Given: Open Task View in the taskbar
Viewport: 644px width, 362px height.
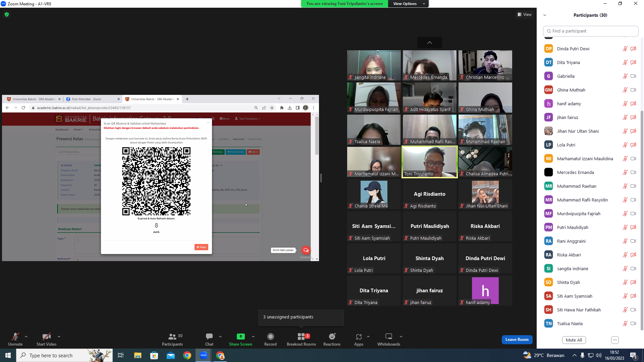Looking at the screenshot, I should (121, 355).
